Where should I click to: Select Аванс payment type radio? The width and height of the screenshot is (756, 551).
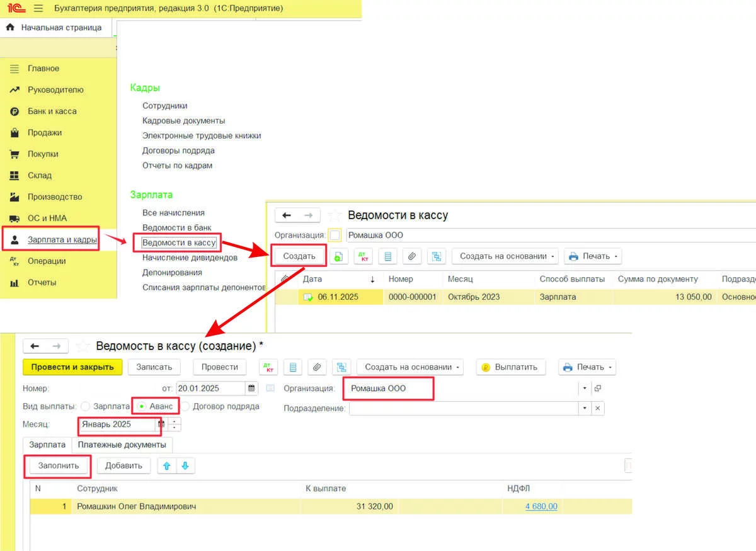143,407
